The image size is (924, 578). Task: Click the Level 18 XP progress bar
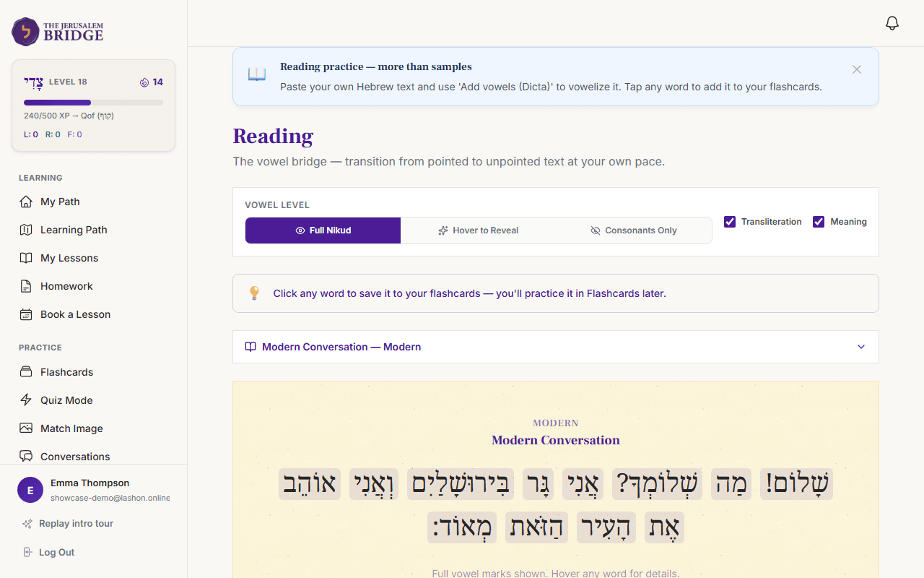(93, 103)
